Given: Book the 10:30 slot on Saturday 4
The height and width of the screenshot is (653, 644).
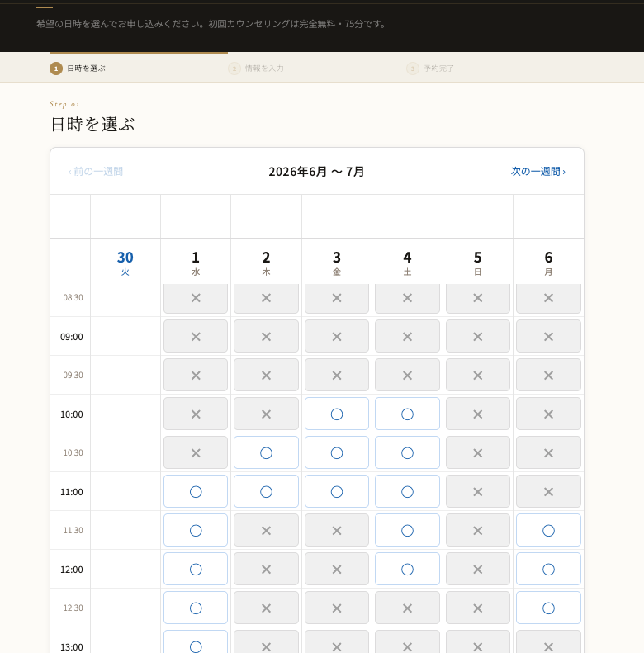Looking at the screenshot, I should 407,452.
